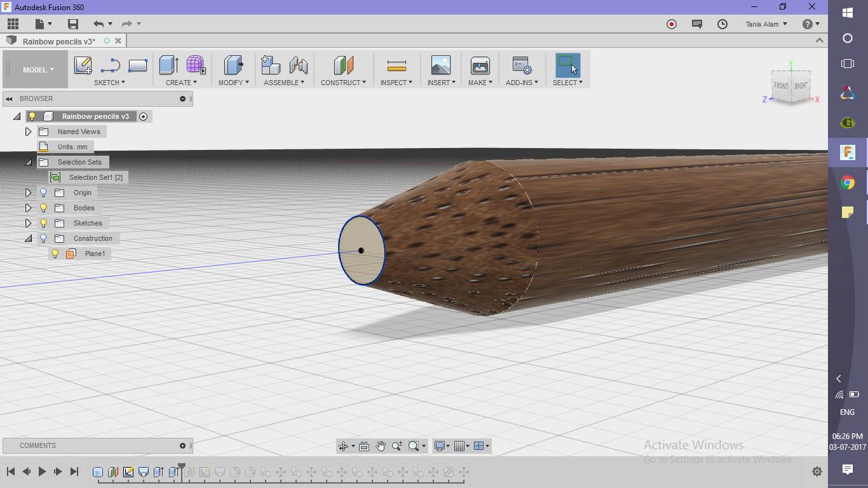Click the red record button icon
The width and height of the screenshot is (868, 488).
click(672, 24)
